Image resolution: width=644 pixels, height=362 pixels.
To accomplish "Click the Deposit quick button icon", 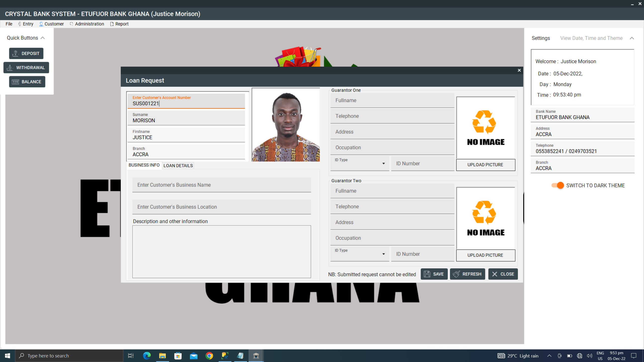I will point(16,53).
